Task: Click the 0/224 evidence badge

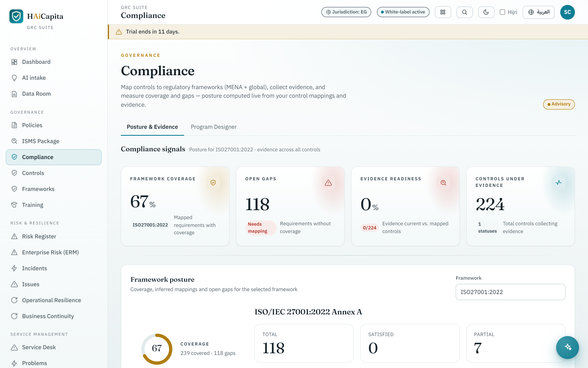Action: point(370,228)
